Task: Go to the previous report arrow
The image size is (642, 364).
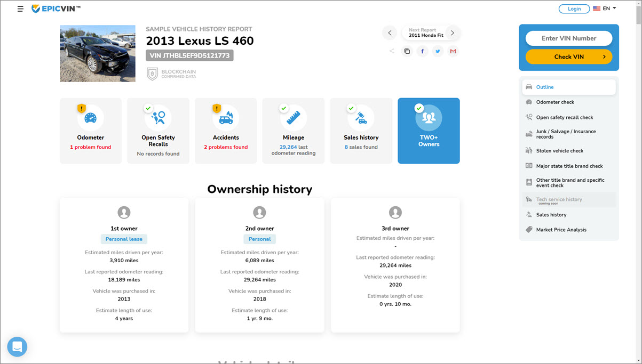Action: point(390,33)
